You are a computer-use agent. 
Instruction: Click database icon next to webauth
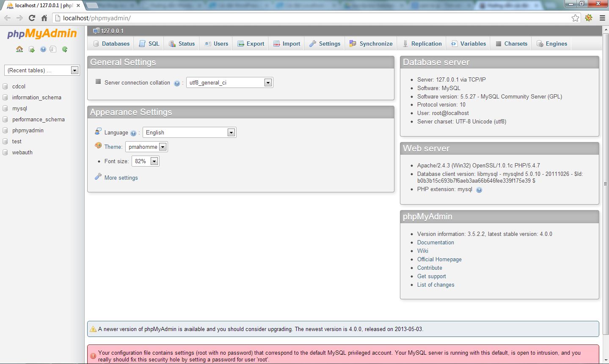6,152
